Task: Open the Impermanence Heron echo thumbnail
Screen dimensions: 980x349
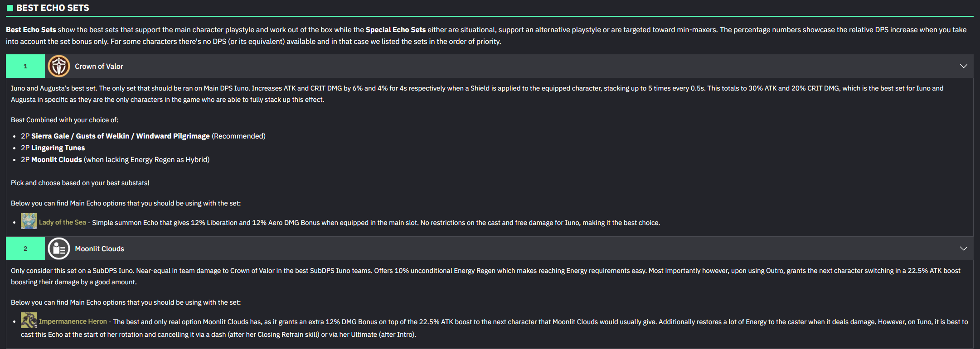Action: click(x=29, y=320)
